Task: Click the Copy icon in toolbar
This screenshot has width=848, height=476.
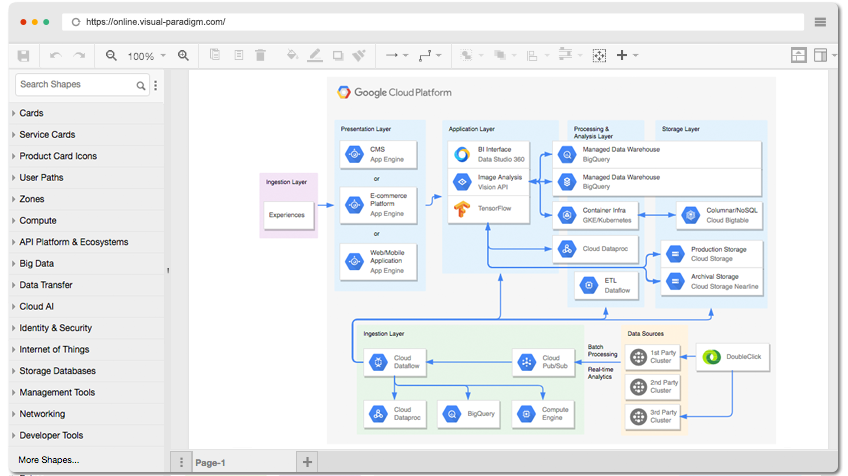Action: pyautogui.click(x=215, y=55)
